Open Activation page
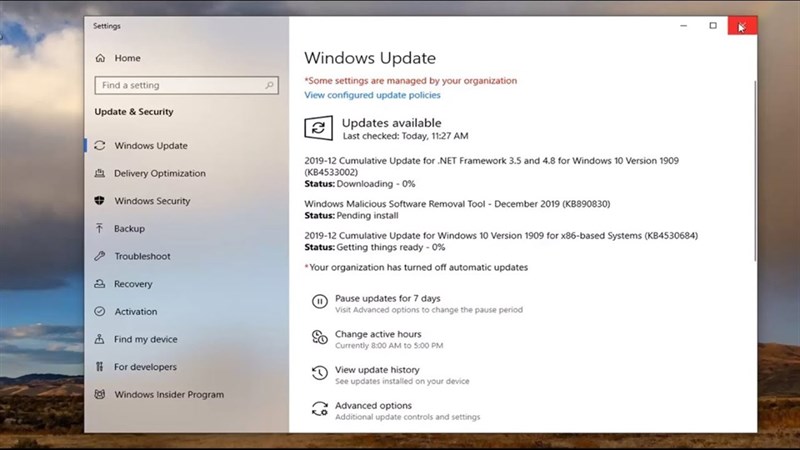The height and width of the screenshot is (450, 800). click(136, 311)
